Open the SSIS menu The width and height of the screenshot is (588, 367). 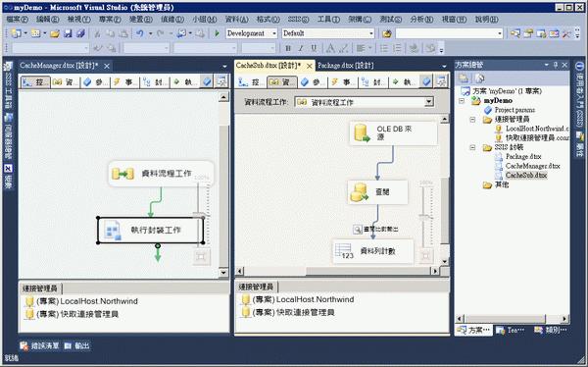coord(298,20)
